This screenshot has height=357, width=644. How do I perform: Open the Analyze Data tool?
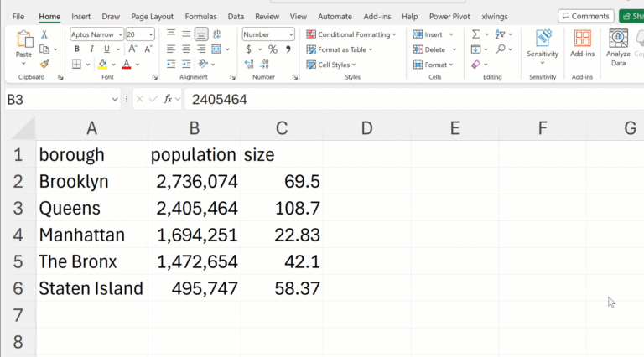(618, 47)
